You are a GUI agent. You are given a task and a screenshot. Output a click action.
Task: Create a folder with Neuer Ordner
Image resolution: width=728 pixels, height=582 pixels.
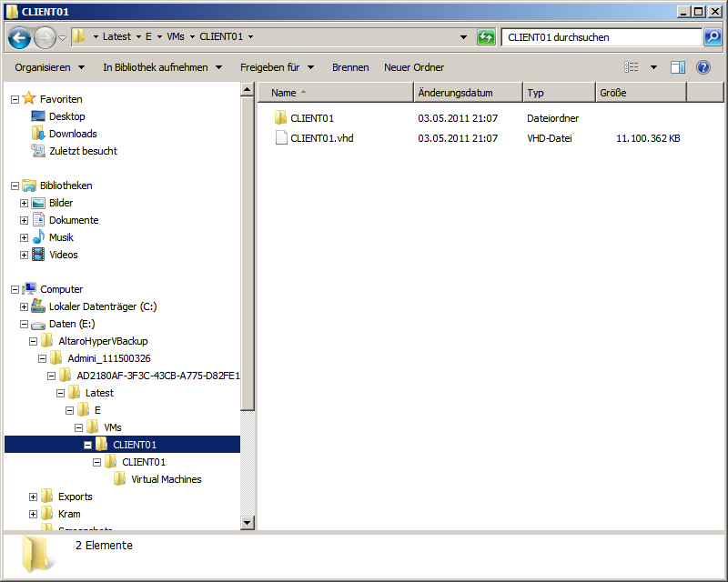tap(414, 67)
